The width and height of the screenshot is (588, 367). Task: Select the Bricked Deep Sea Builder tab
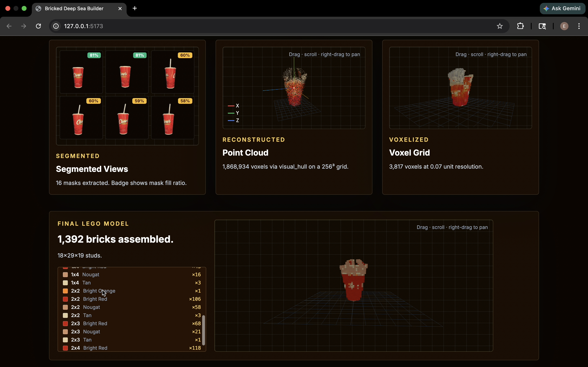click(74, 9)
